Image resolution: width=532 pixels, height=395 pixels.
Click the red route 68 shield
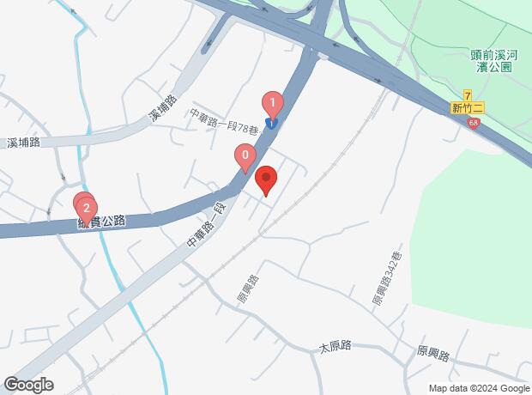[x=473, y=123]
